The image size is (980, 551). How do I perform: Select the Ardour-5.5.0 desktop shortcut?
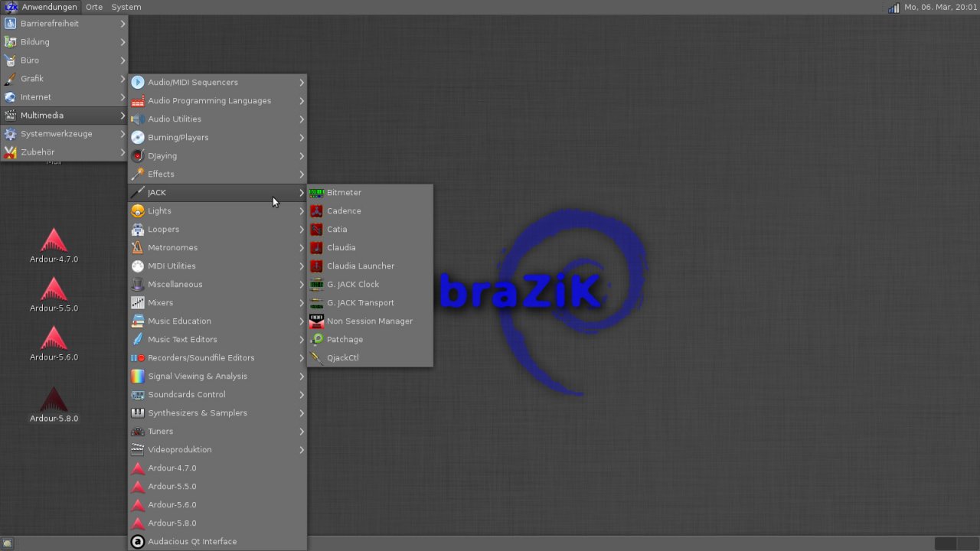coord(54,295)
